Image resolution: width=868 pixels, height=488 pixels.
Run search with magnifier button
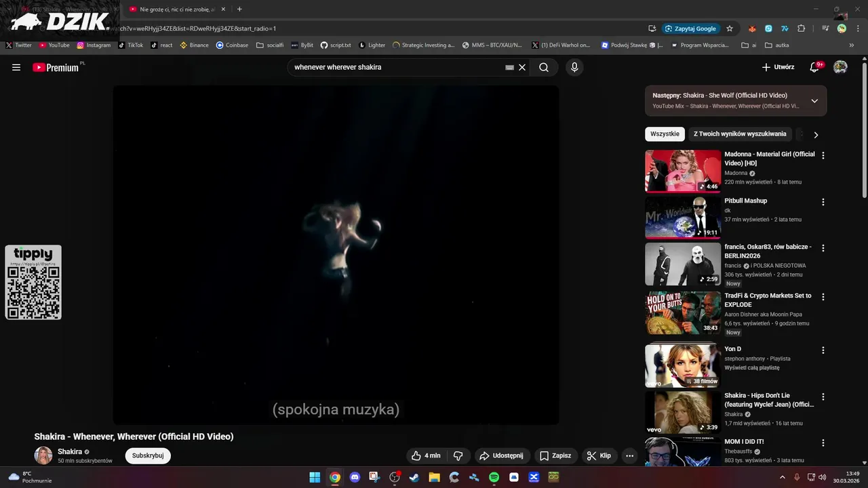(x=544, y=67)
